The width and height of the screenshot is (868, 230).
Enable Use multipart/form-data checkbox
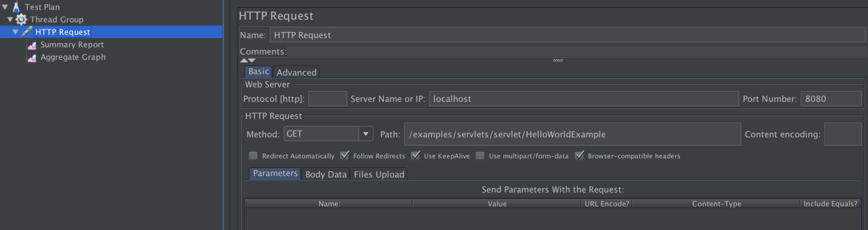pos(480,156)
